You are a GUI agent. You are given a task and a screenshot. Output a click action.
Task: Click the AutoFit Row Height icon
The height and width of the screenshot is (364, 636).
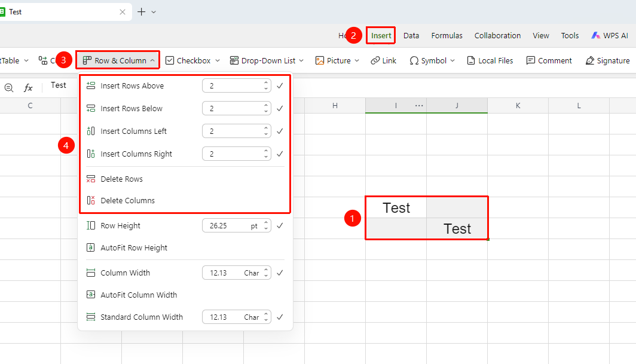[x=91, y=247]
